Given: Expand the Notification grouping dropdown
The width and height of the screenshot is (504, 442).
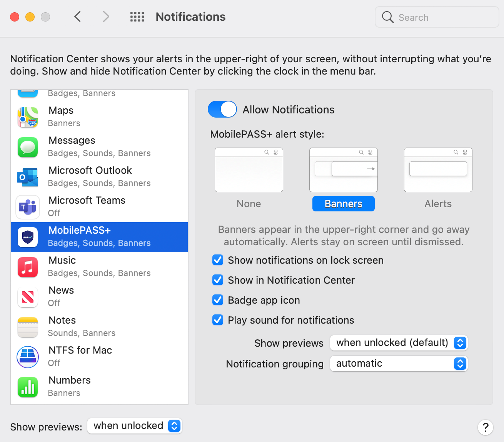Looking at the screenshot, I should [399, 364].
